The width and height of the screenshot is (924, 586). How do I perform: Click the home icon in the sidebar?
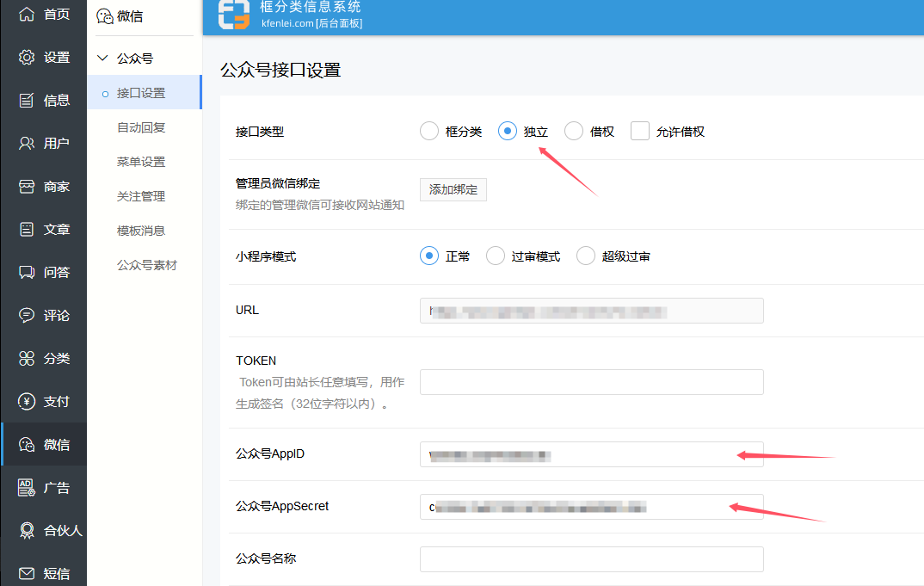point(27,15)
